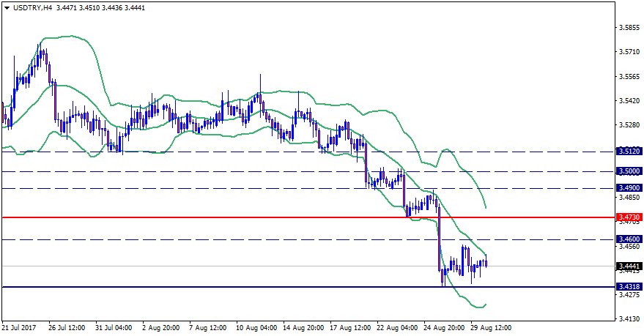Click the red 3.4730 price level label
The width and height of the screenshot is (644, 336).
[x=629, y=217]
